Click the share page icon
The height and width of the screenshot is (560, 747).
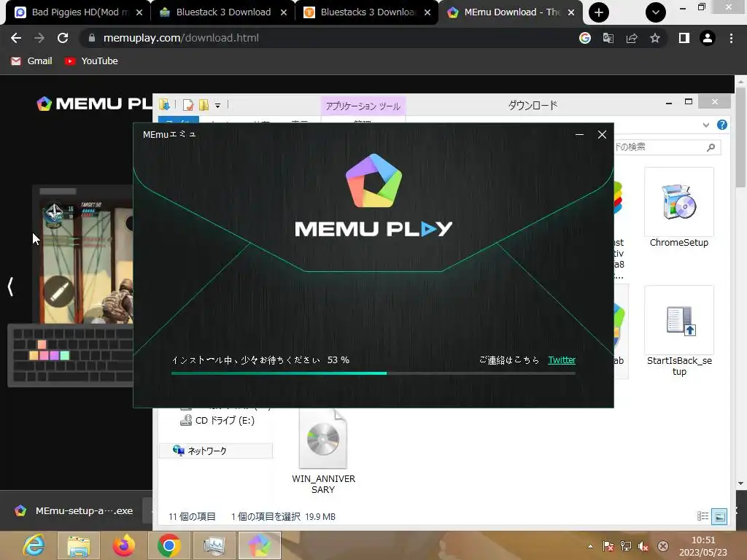632,38
